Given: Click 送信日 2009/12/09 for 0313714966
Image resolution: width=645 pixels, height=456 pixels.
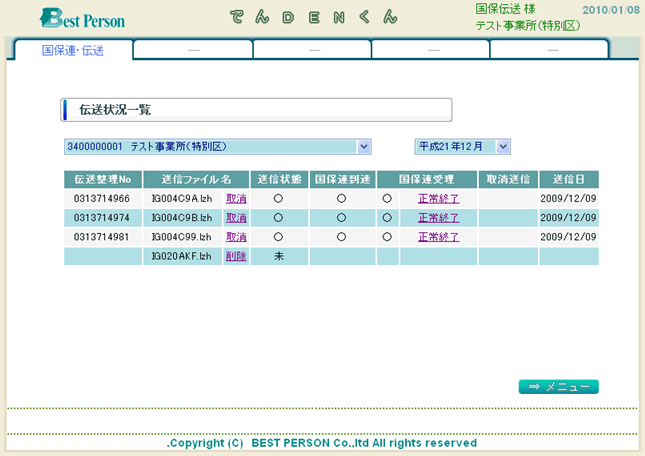Looking at the screenshot, I should coord(568,199).
